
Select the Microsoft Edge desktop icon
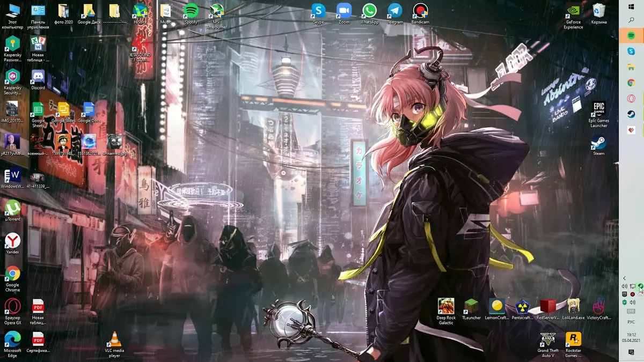click(x=12, y=344)
